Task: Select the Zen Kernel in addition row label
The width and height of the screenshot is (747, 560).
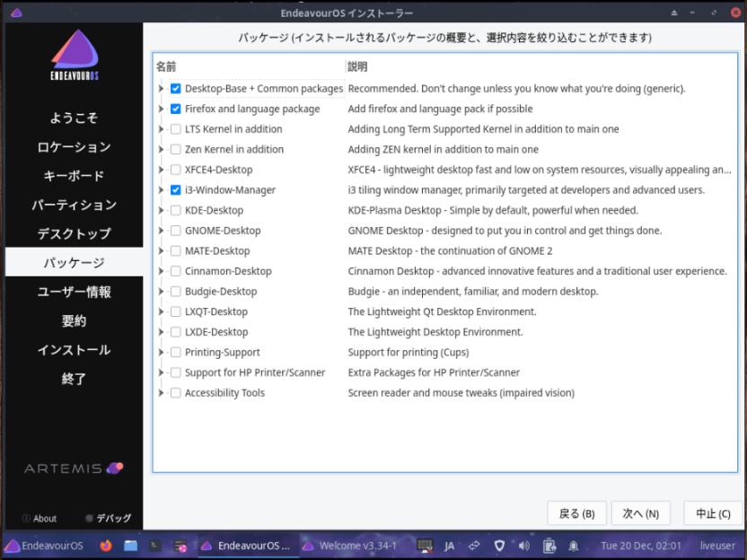Action: [x=234, y=150]
